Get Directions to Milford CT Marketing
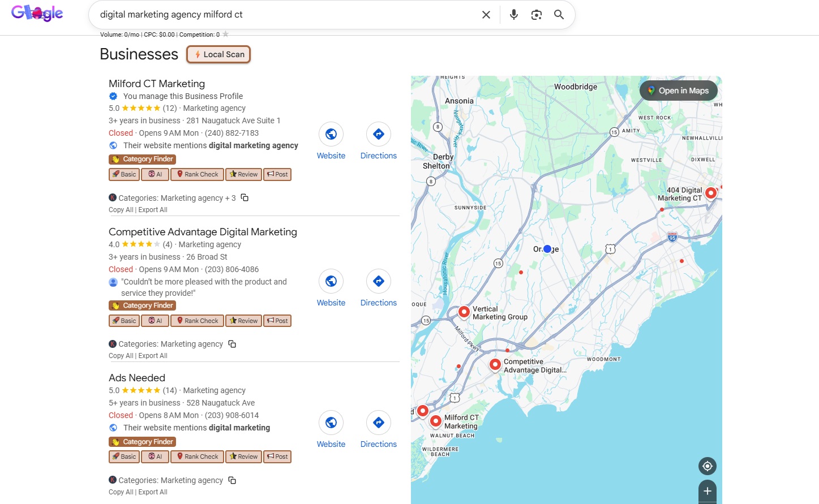Screen dimensions: 819x504 [379, 134]
